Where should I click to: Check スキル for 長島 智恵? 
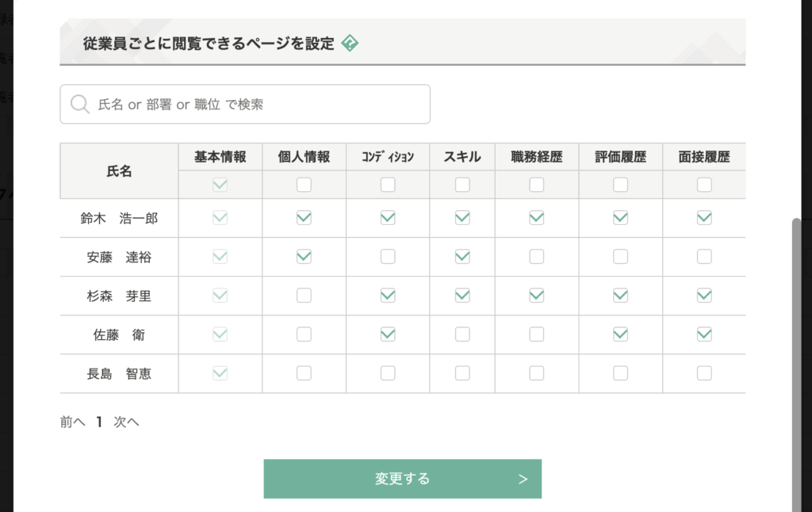pyautogui.click(x=462, y=373)
